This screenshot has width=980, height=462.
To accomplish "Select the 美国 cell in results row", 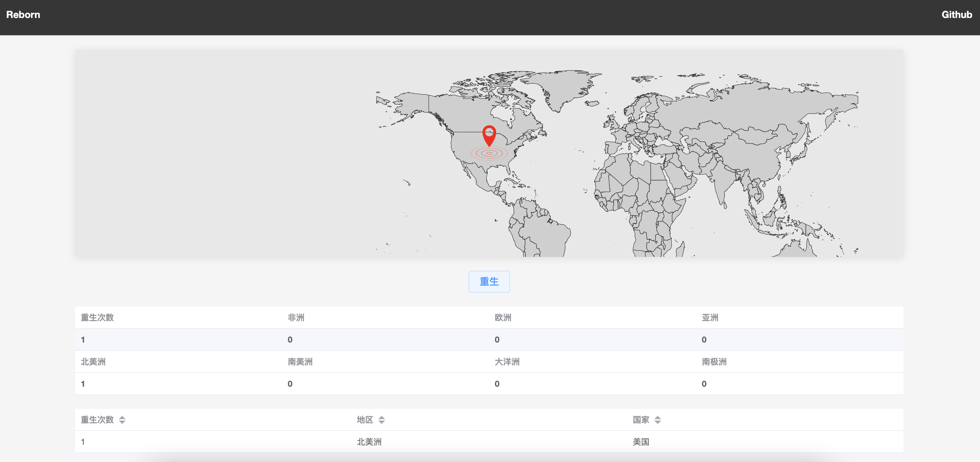I will pos(641,442).
